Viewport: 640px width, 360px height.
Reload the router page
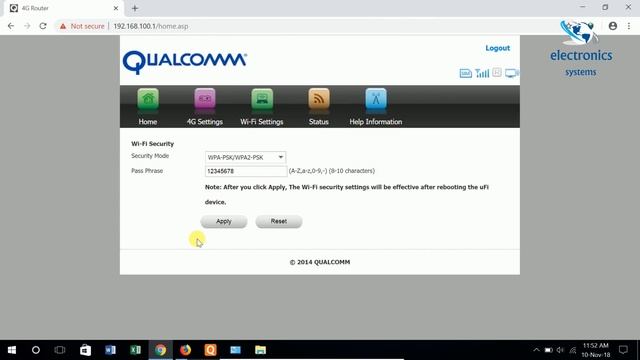(x=43, y=26)
